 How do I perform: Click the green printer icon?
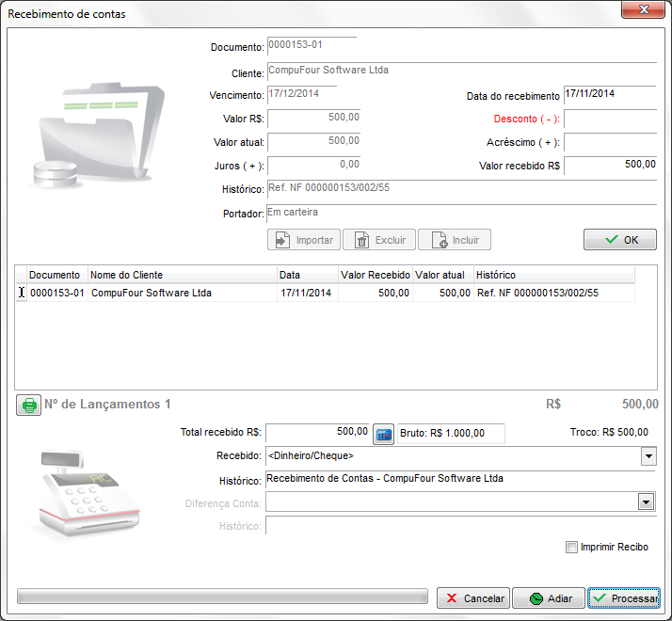(29, 406)
